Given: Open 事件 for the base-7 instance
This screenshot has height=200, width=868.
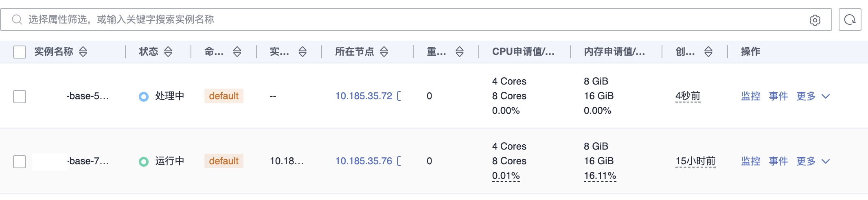Looking at the screenshot, I should pos(778,161).
